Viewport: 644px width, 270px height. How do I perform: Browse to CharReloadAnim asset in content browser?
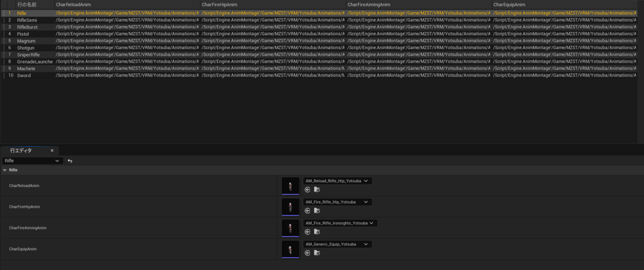coord(317,190)
